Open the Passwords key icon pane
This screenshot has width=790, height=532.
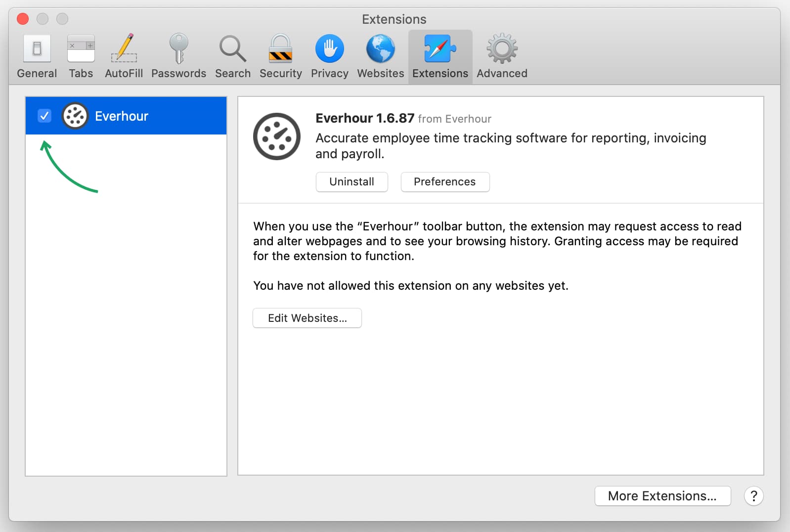point(178,56)
